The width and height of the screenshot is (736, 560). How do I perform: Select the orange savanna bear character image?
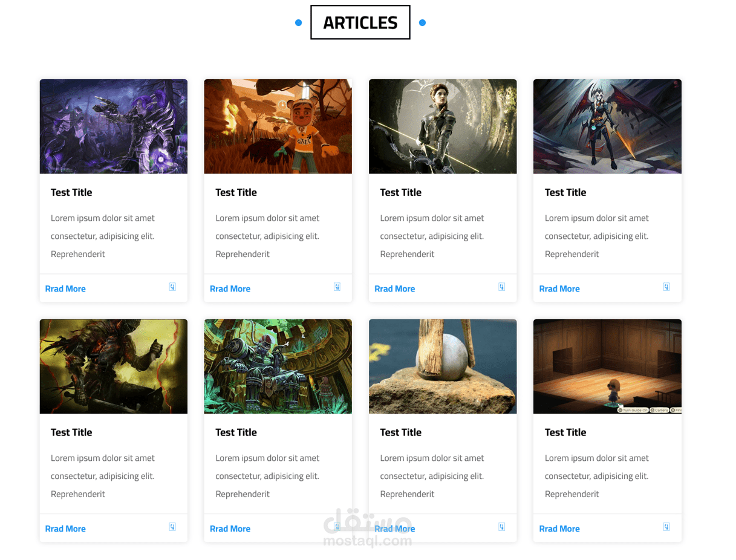[x=278, y=126]
